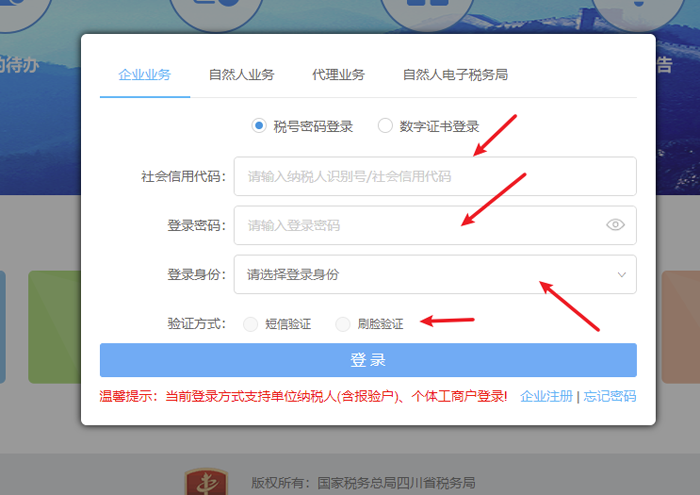
Task: Click the eye icon in password field
Action: (615, 225)
